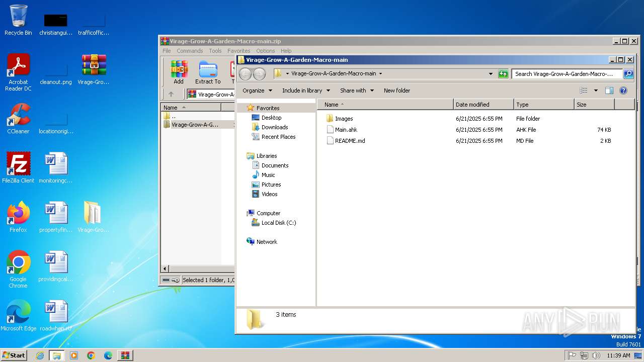Click the volume speaker tray icon
Screen dimensions: 644x362
click(596, 355)
